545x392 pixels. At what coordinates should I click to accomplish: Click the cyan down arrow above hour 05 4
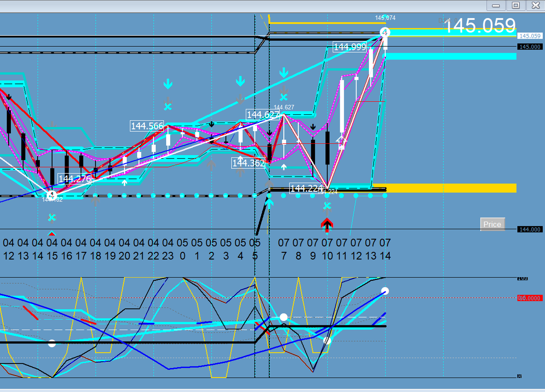coord(240,81)
